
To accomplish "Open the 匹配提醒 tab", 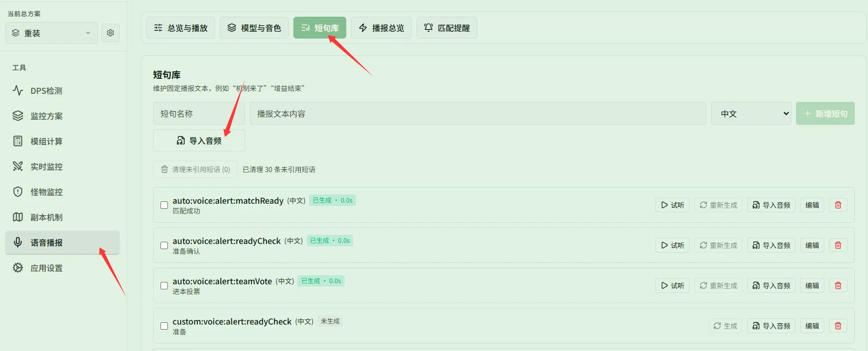I will coord(447,28).
